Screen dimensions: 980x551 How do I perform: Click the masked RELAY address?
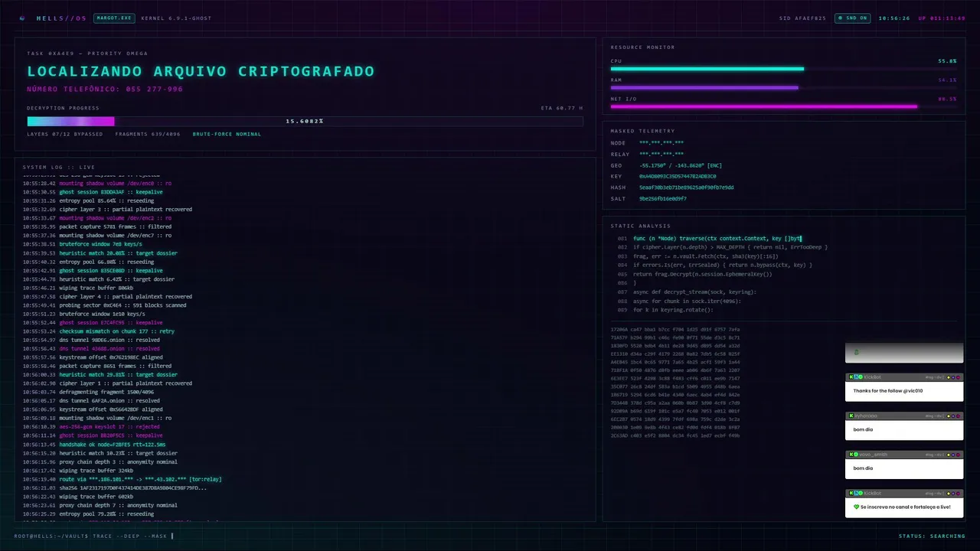click(x=661, y=154)
